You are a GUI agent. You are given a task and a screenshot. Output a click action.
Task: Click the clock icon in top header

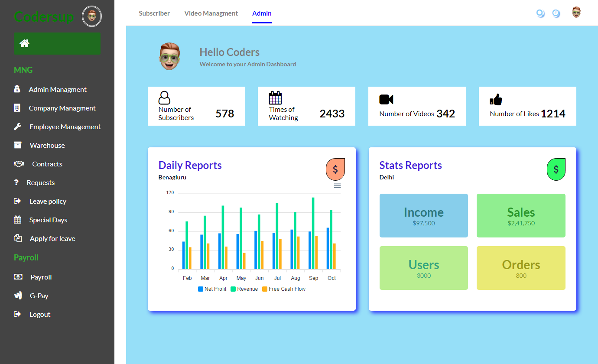coord(556,13)
